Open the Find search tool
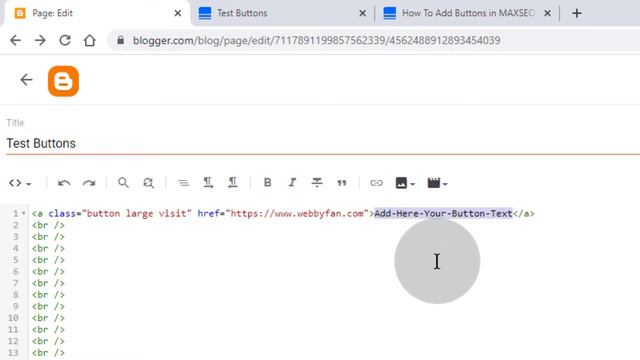The image size is (640, 360). (x=123, y=183)
